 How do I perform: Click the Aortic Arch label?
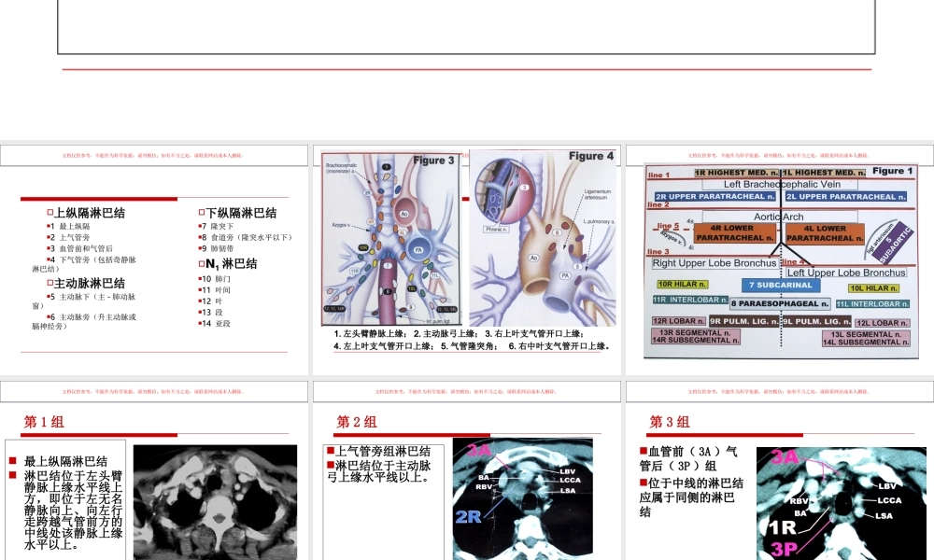click(x=779, y=217)
